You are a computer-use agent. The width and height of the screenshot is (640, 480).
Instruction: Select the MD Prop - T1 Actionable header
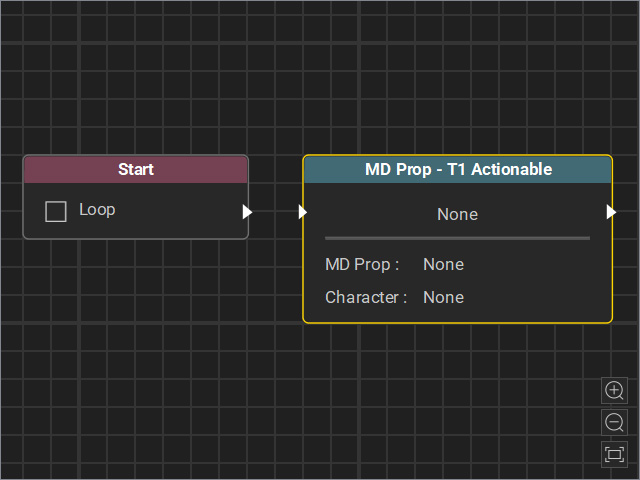(x=458, y=169)
